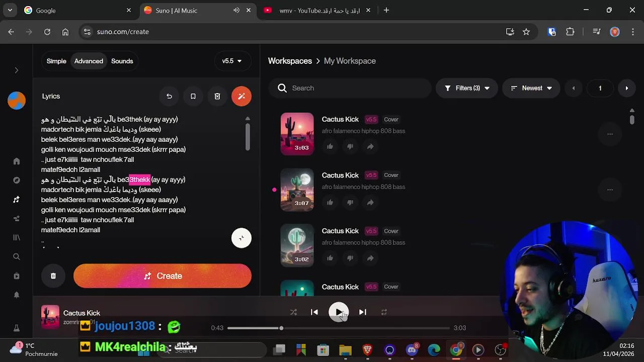This screenshot has height=362, width=644.
Task: Click the playback progress slider knob
Action: 281,328
